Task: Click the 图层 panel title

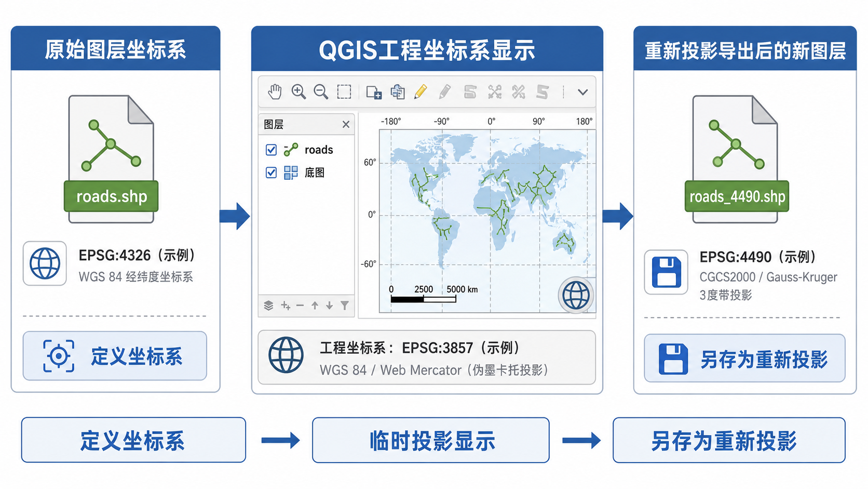Action: tap(274, 124)
